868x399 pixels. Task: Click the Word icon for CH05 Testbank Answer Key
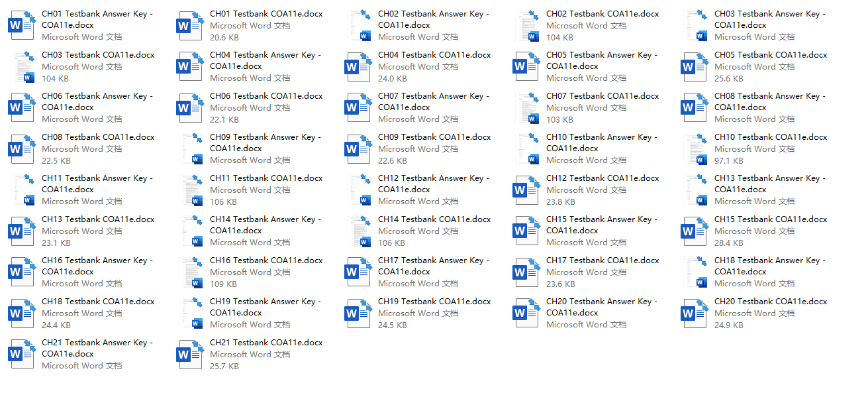[526, 66]
